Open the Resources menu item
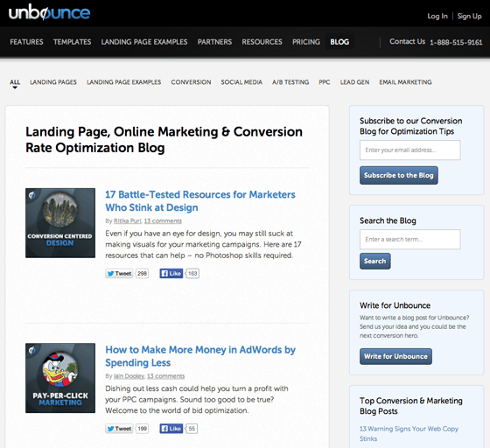This screenshot has height=448, width=490. click(262, 42)
